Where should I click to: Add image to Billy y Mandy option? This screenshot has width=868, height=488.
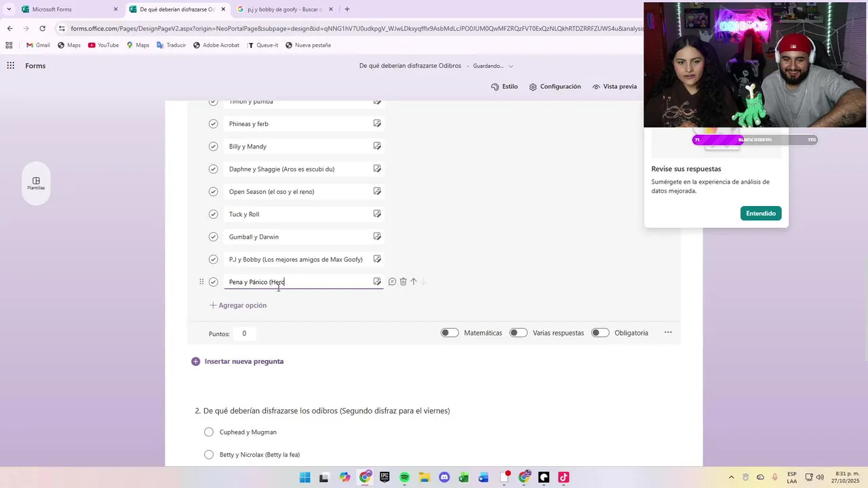[x=377, y=146]
